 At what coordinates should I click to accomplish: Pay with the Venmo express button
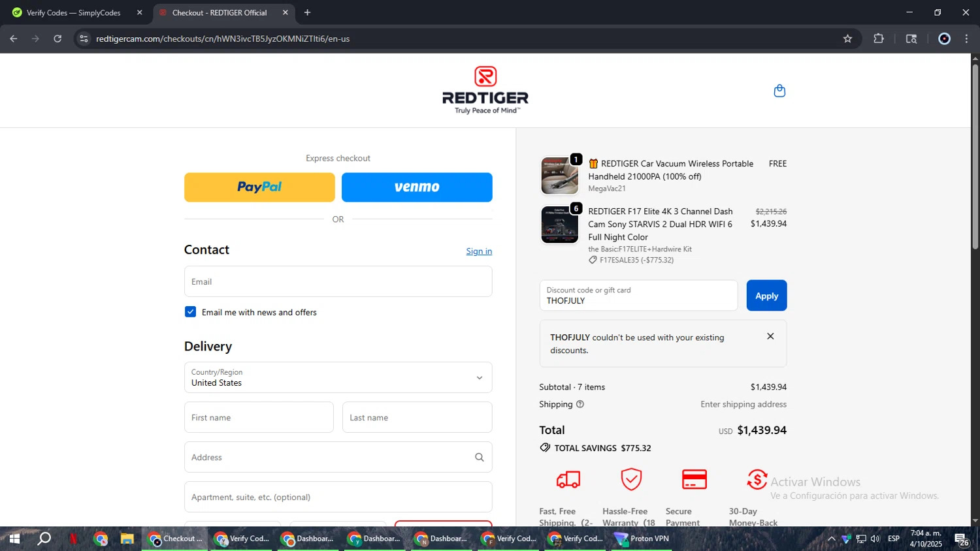tap(417, 187)
